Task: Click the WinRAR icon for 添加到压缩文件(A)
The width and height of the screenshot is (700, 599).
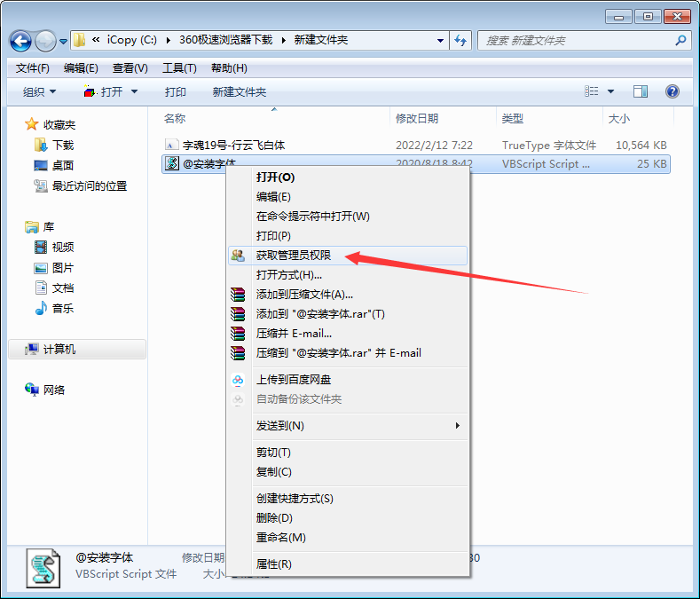Action: pyautogui.click(x=237, y=295)
